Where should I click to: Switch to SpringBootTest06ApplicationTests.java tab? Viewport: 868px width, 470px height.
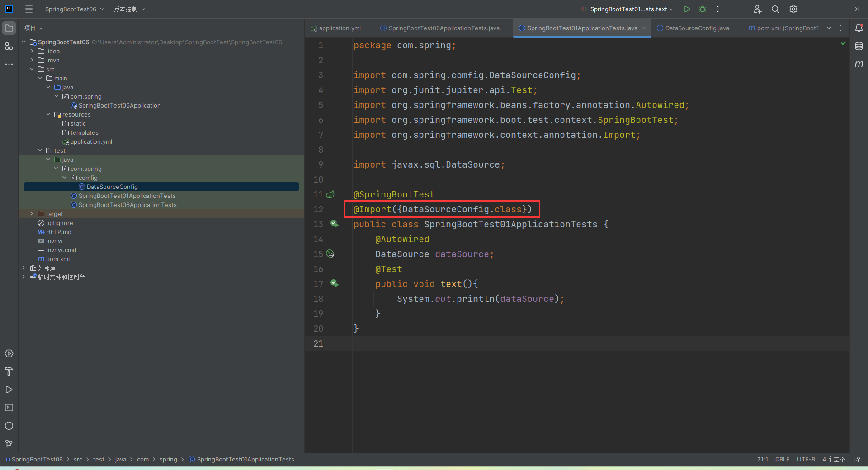pos(440,28)
